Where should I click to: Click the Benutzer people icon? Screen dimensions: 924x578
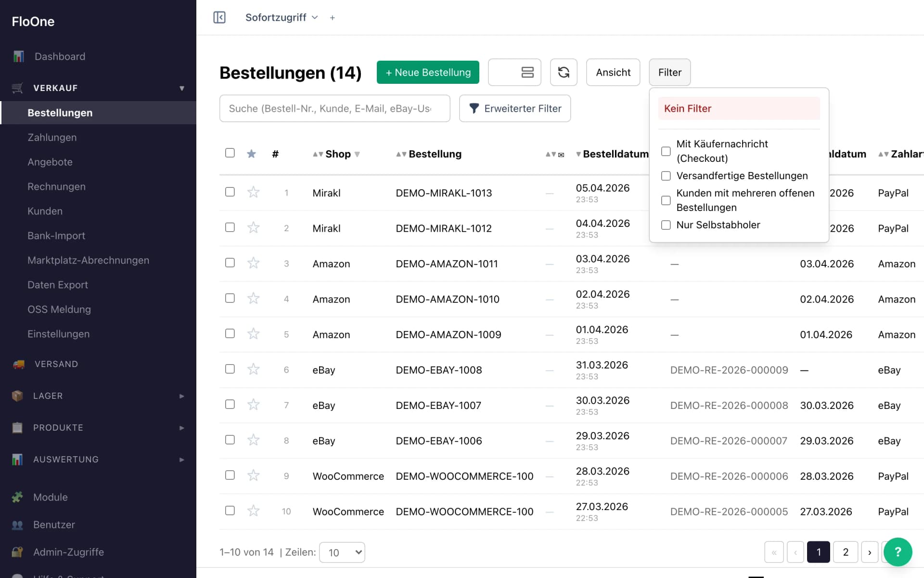click(x=17, y=525)
